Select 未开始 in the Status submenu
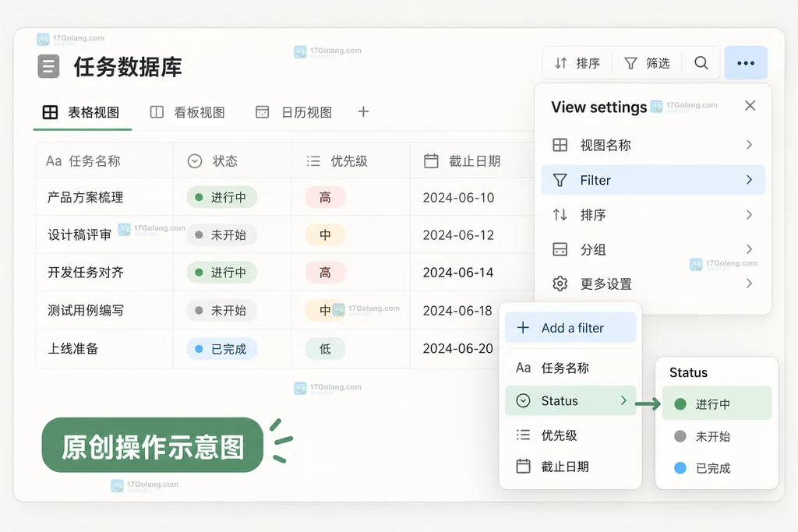Viewport: 798px width, 532px height. coord(717,436)
